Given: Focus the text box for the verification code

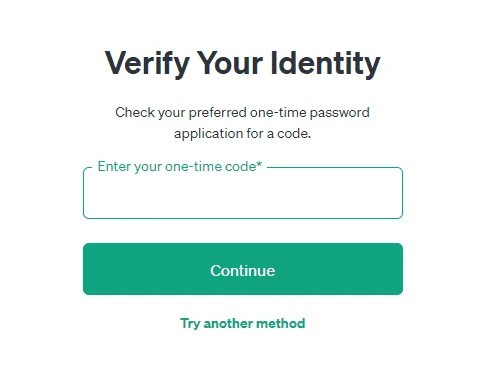Looking at the screenshot, I should 243,193.
